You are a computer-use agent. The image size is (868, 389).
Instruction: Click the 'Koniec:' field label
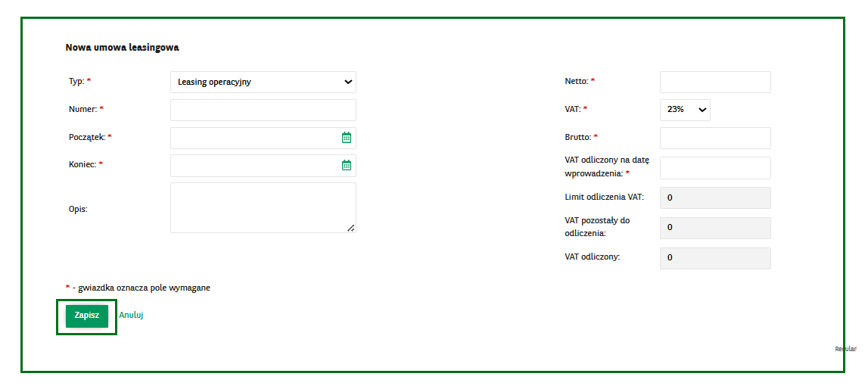[x=82, y=165]
